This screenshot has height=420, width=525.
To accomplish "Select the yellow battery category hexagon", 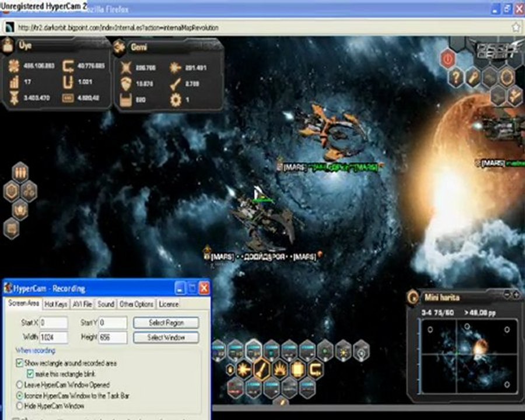I will pyautogui.click(x=297, y=369).
